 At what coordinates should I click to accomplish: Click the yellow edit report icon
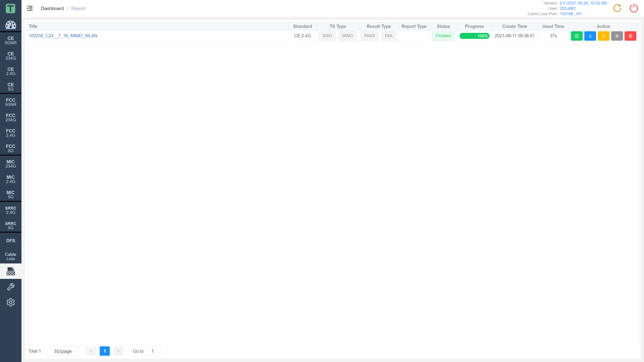click(x=603, y=36)
